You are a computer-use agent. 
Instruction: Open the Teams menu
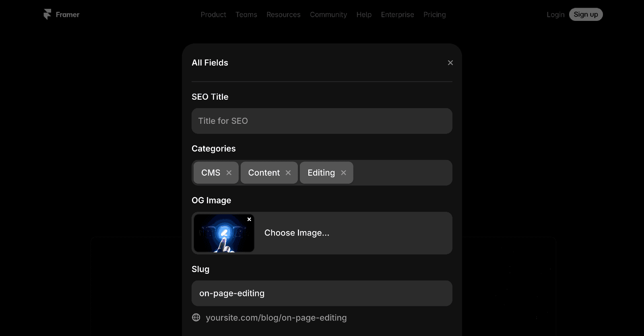click(246, 15)
